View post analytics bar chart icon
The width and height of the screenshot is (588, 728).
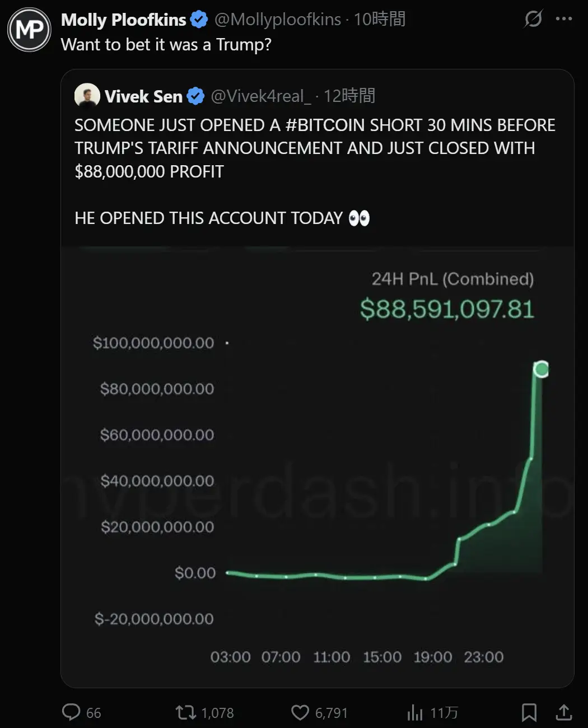(415, 712)
